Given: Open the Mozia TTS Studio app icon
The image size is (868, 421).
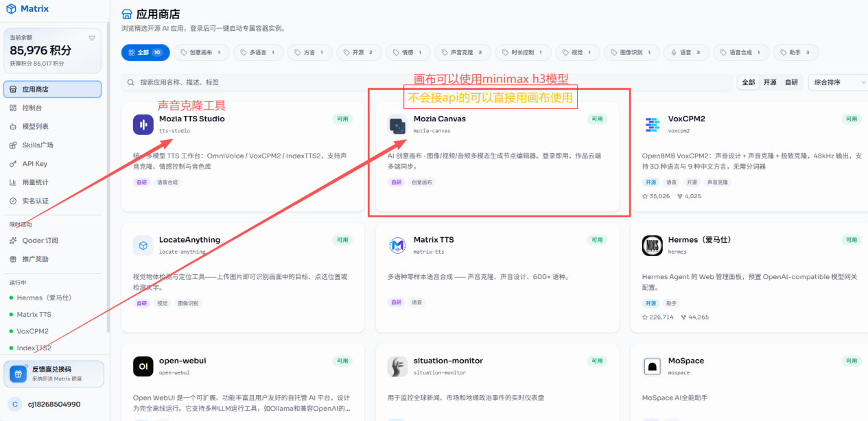Looking at the screenshot, I should click(x=143, y=124).
